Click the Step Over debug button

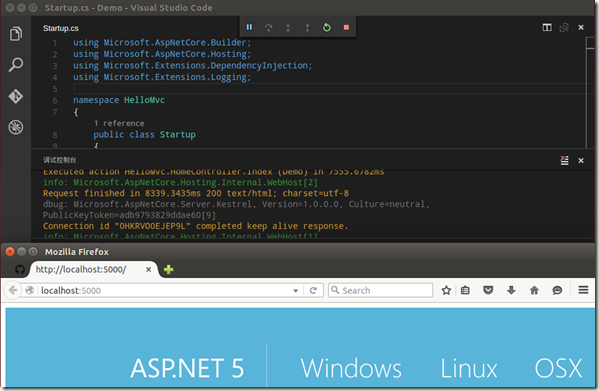(269, 27)
